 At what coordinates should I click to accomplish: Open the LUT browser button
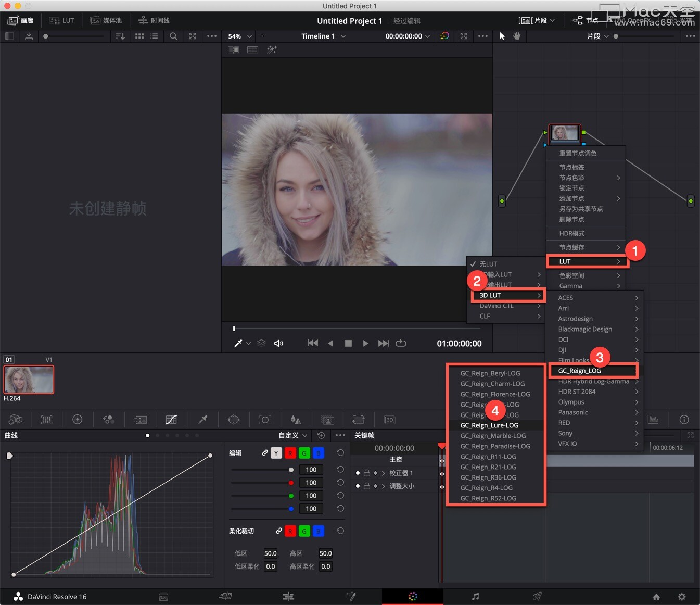tap(61, 21)
